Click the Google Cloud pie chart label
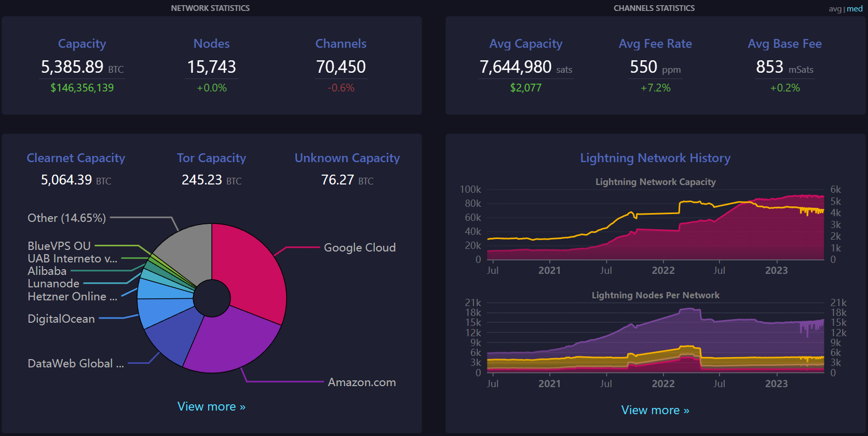 click(x=360, y=248)
